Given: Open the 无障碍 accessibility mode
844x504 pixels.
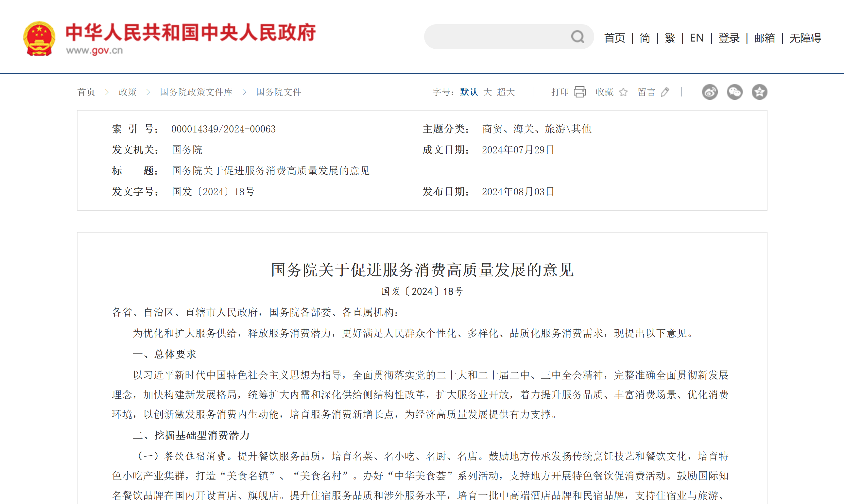Looking at the screenshot, I should 805,38.
